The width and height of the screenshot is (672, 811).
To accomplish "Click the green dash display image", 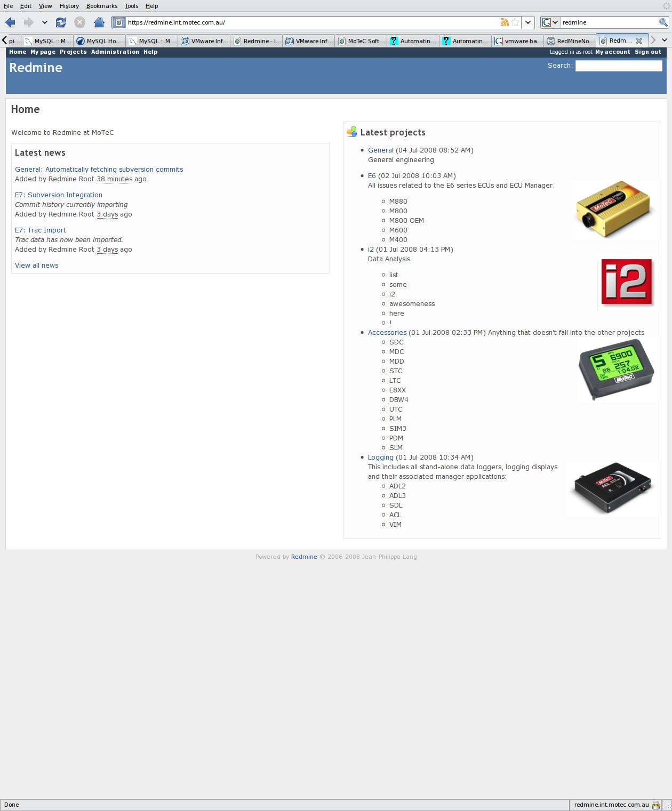I will (617, 370).
